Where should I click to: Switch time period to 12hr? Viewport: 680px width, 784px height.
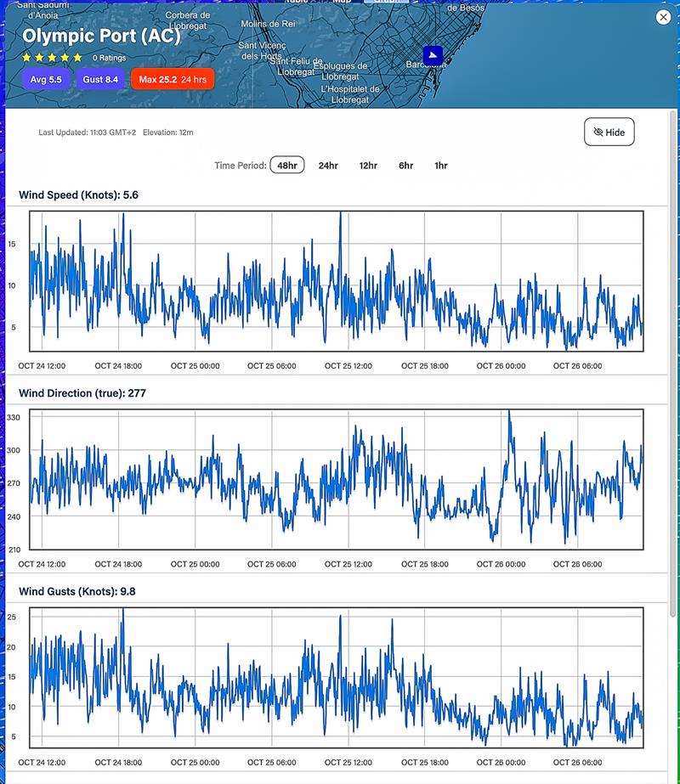coord(368,166)
